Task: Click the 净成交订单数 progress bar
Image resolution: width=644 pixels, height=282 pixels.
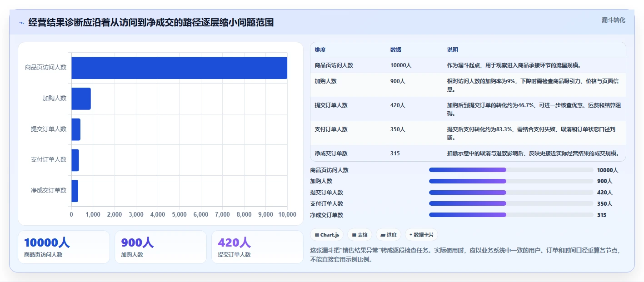Action: point(511,215)
